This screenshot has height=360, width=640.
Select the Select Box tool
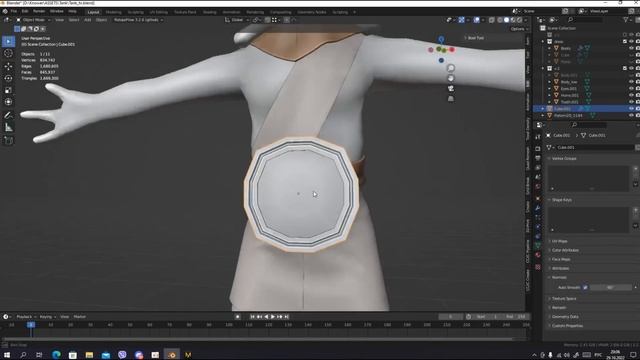point(9,41)
